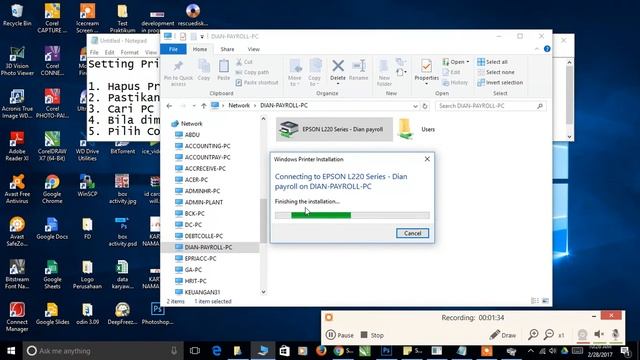Click Copy path in ribbon
The image size is (640, 360).
252,72
